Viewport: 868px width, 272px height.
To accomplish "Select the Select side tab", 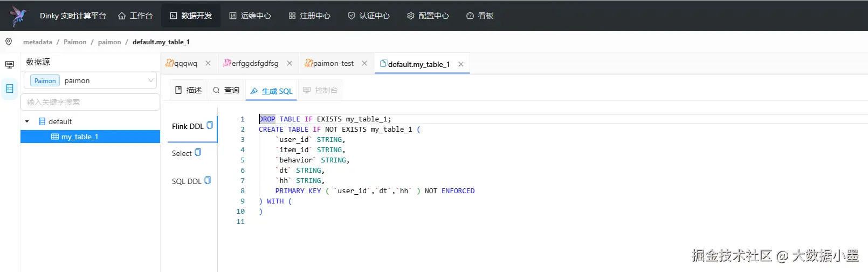I will coord(182,153).
